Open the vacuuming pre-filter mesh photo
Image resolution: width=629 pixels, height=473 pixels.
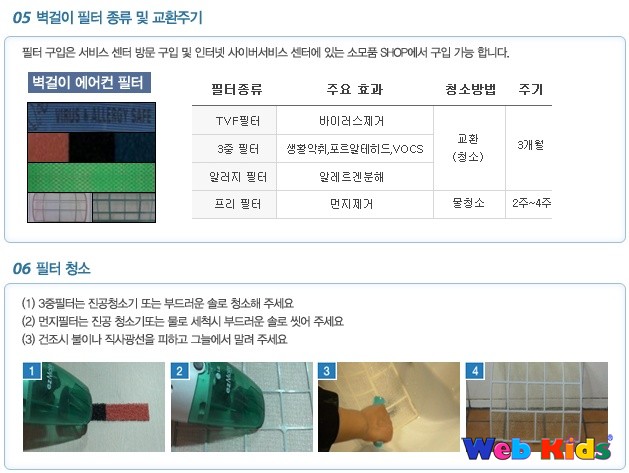(242, 407)
